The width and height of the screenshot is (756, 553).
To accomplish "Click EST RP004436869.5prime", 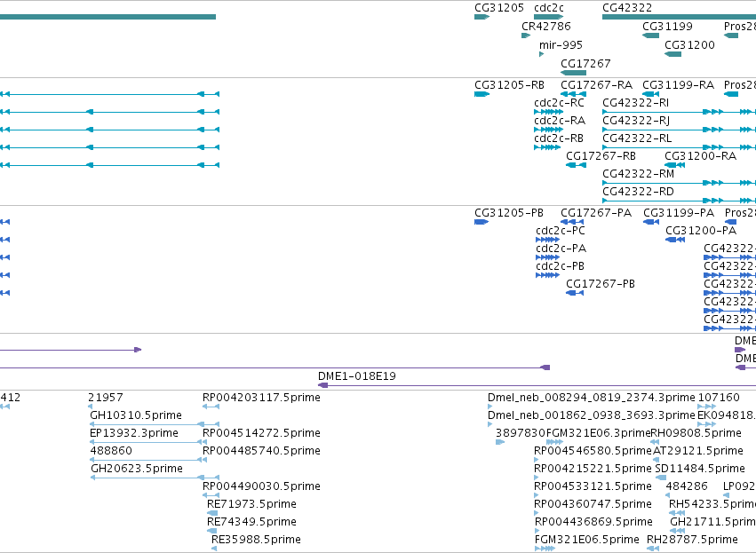I will pos(593,522).
